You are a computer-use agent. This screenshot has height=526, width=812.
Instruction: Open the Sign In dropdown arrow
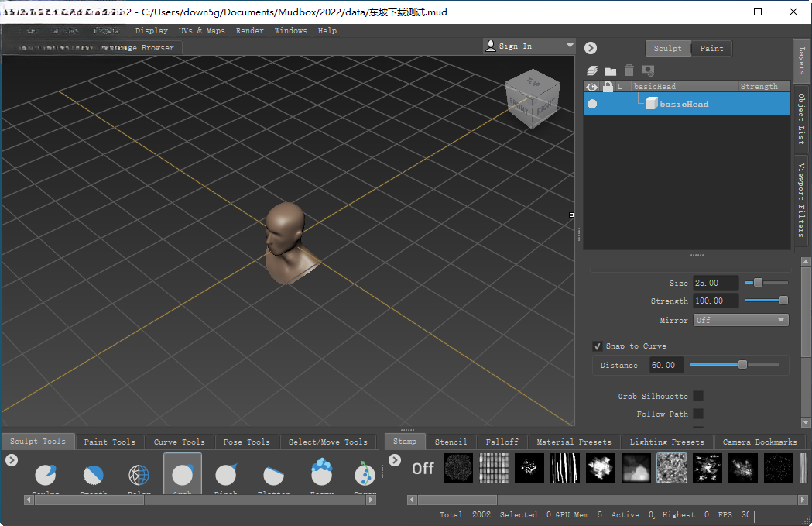point(570,46)
